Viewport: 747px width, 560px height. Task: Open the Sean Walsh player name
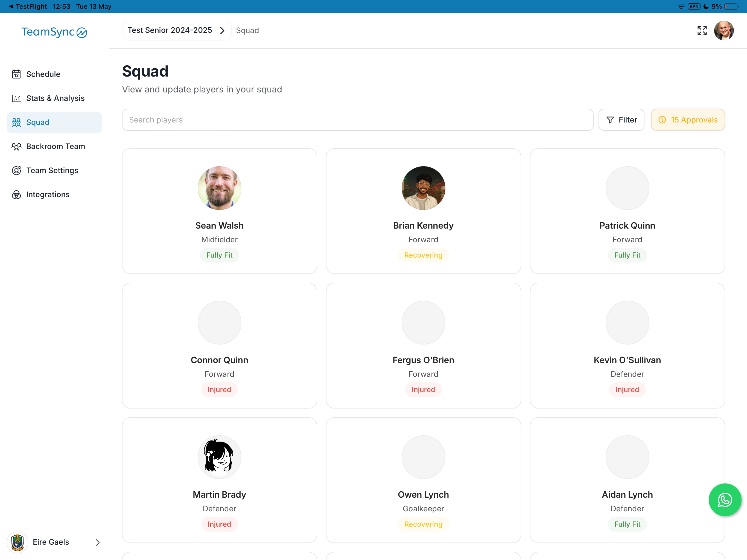(x=220, y=225)
